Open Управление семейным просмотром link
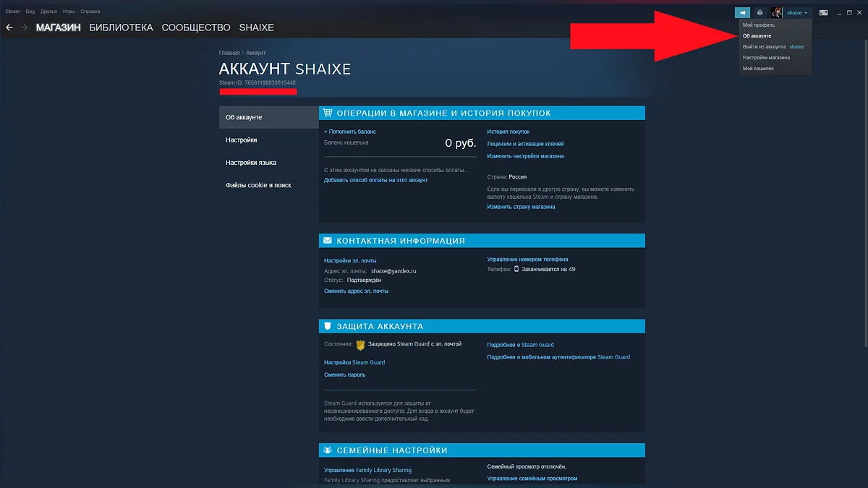This screenshot has width=868, height=488. [532, 479]
